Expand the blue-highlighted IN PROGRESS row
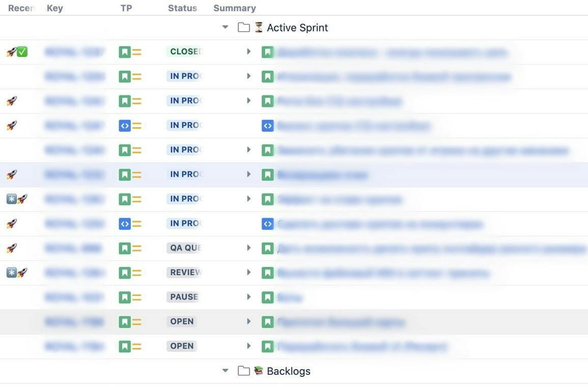The height and width of the screenshot is (387, 588). 249,174
